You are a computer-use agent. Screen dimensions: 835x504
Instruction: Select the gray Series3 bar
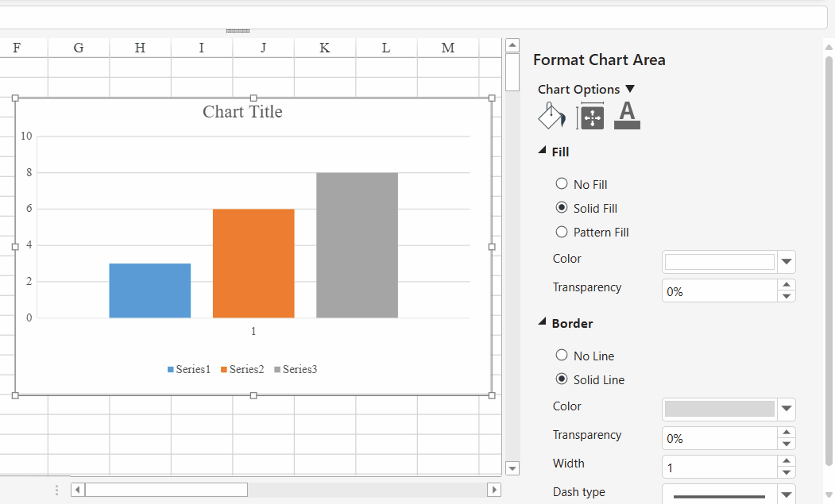click(x=357, y=245)
